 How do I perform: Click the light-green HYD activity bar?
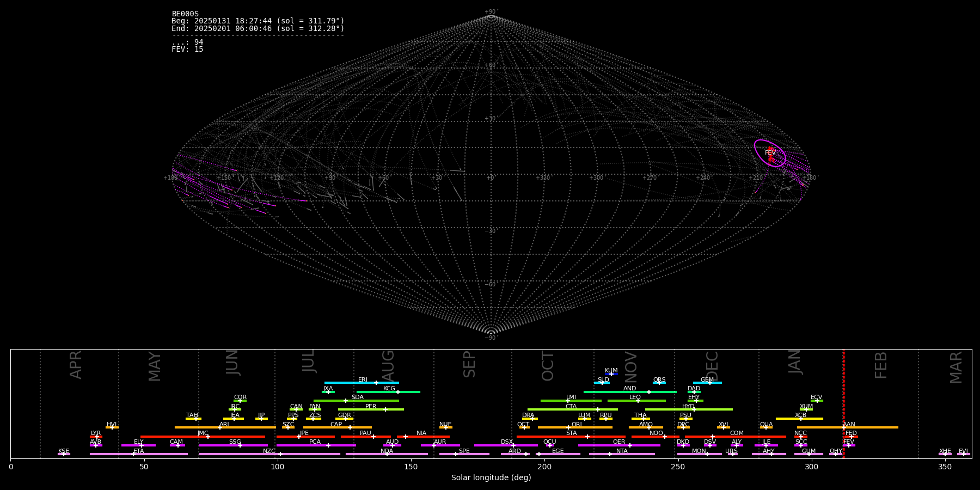click(689, 409)
